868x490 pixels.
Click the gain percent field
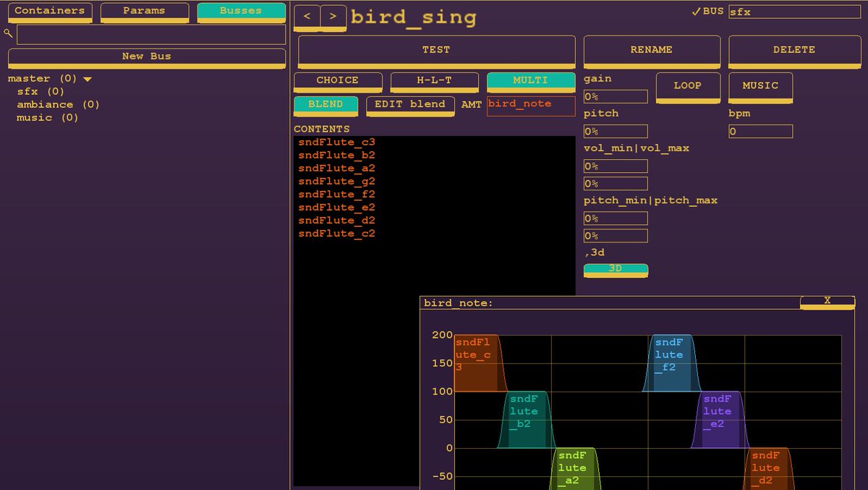(616, 96)
